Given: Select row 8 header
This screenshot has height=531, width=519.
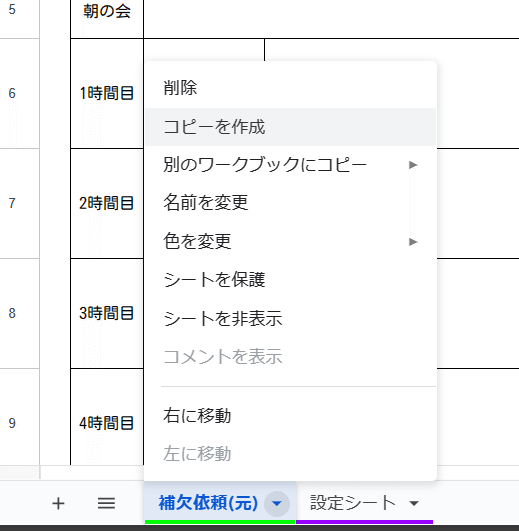Looking at the screenshot, I should coord(20,313).
